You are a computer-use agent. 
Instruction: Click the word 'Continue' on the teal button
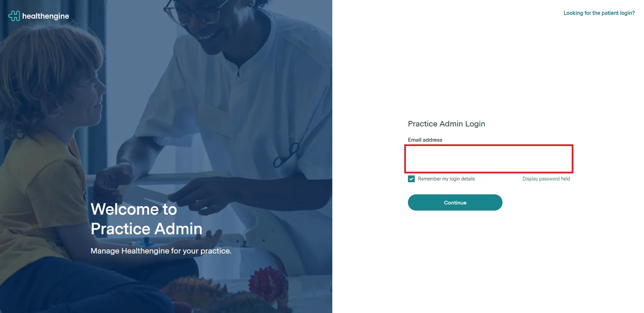(x=455, y=202)
